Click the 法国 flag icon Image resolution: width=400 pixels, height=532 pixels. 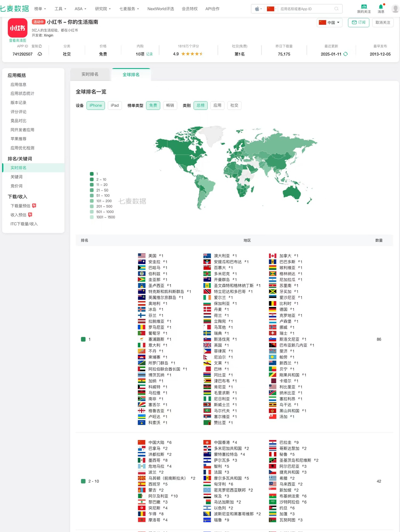click(x=207, y=472)
